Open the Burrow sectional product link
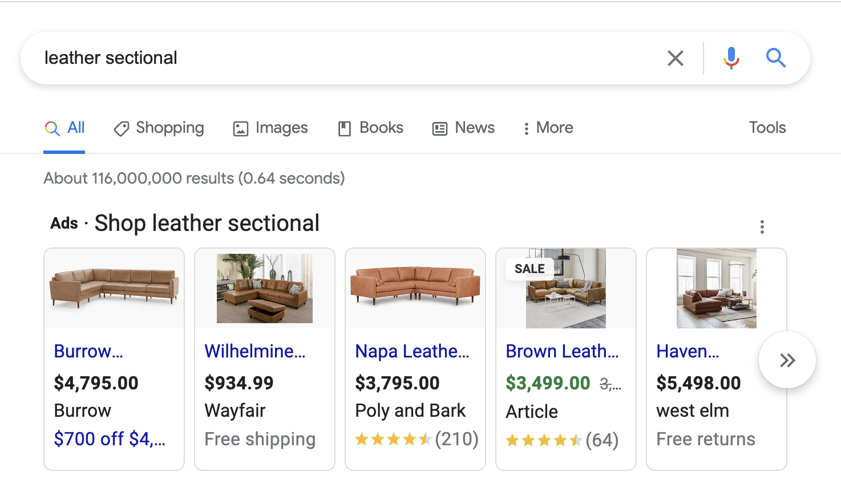The image size is (841, 504). (x=88, y=351)
